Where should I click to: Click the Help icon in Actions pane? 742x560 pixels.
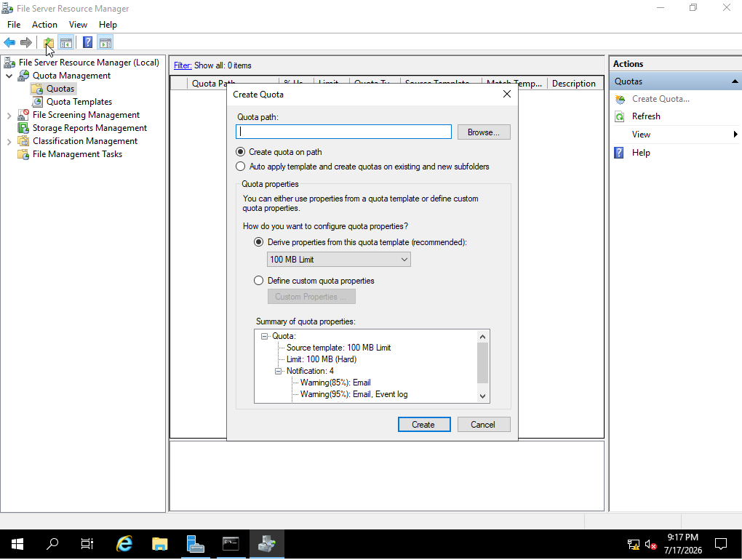(619, 153)
